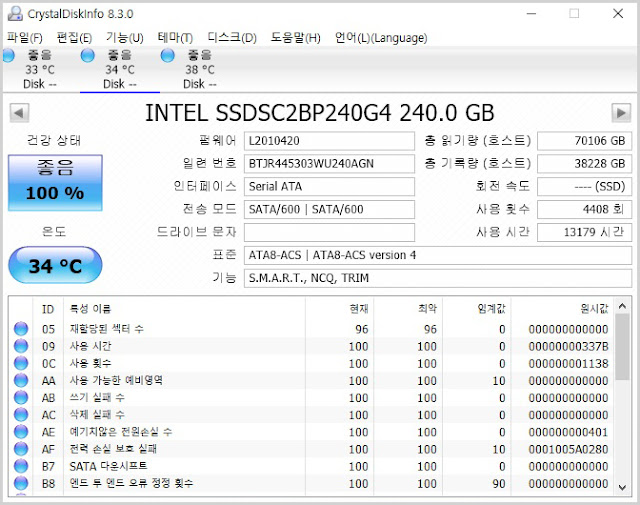640x505 pixels.
Task: Click the interface field Serial ATA
Action: (329, 187)
